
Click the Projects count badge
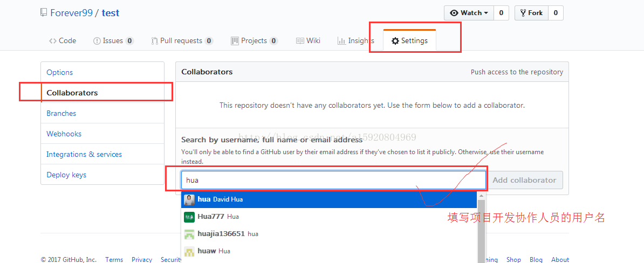coord(273,40)
